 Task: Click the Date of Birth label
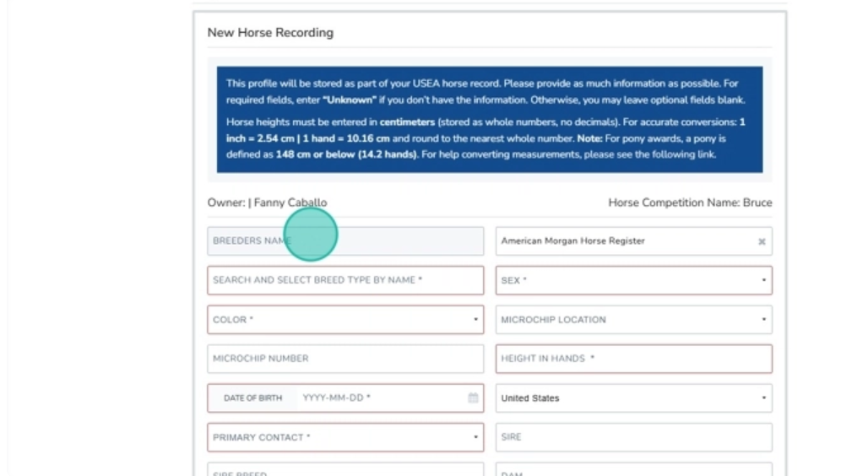click(x=252, y=398)
